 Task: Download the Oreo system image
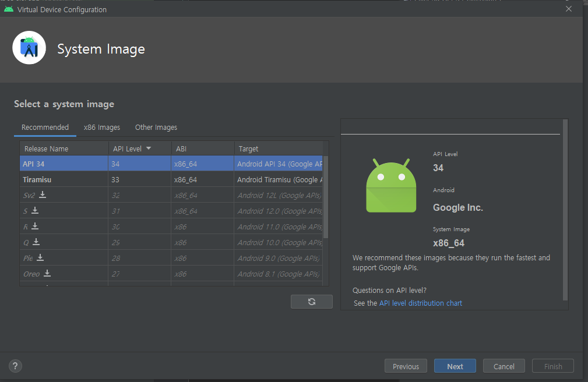click(47, 273)
